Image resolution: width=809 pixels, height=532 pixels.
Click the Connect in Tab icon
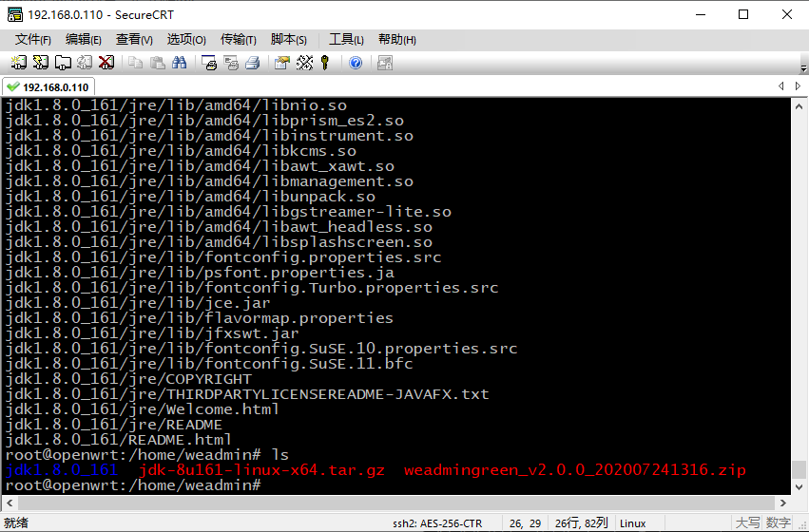[63, 63]
